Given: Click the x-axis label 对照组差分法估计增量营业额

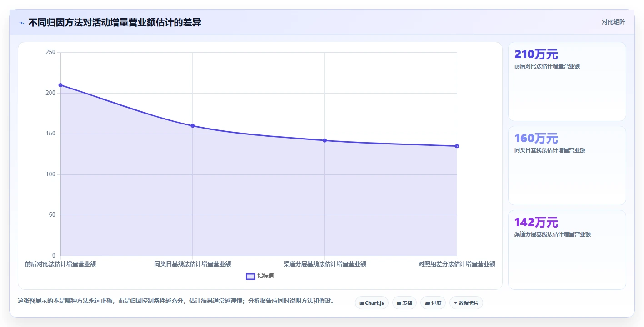Looking at the screenshot, I should pyautogui.click(x=457, y=264).
